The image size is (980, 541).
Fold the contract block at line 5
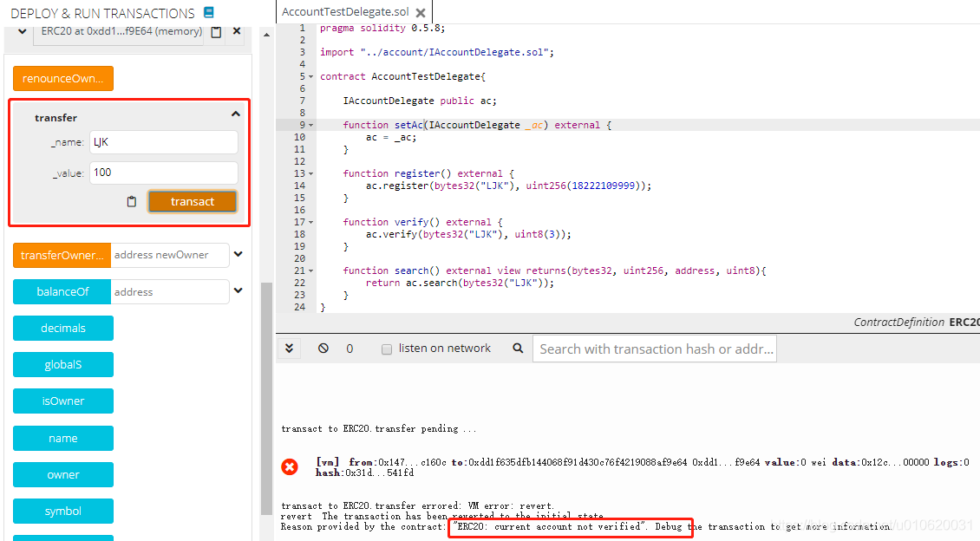311,77
